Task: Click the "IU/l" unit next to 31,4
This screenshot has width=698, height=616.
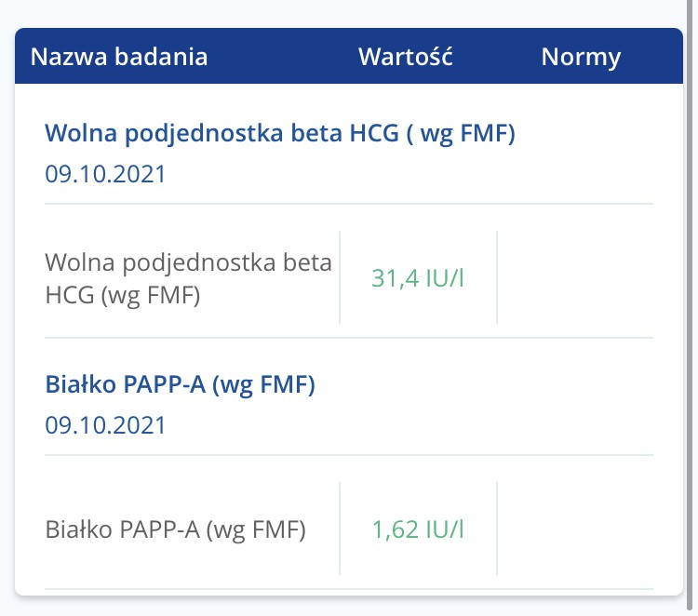Action: click(x=442, y=278)
